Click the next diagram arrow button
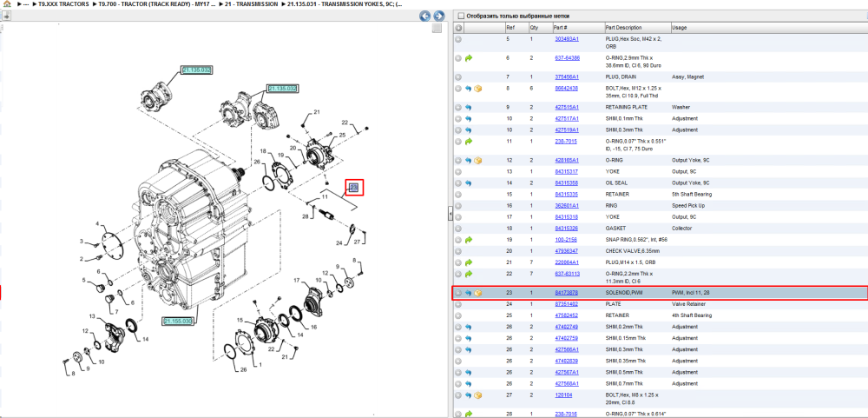This screenshot has width=868, height=418. [x=438, y=16]
